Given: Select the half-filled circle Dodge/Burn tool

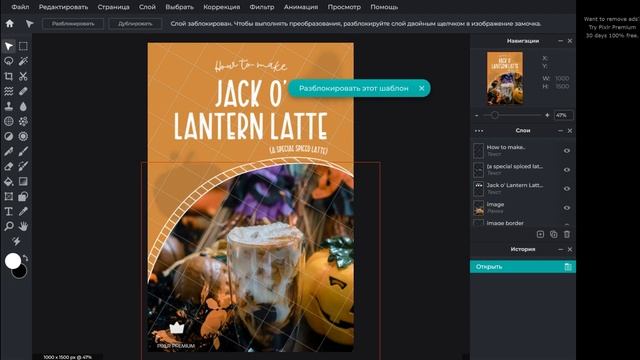Looking at the screenshot, I should 9,136.
